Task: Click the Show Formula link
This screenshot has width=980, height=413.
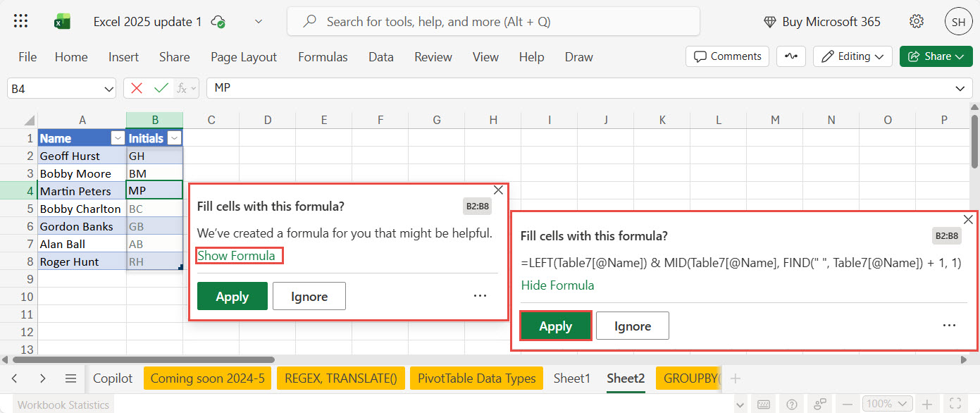Action: (236, 256)
